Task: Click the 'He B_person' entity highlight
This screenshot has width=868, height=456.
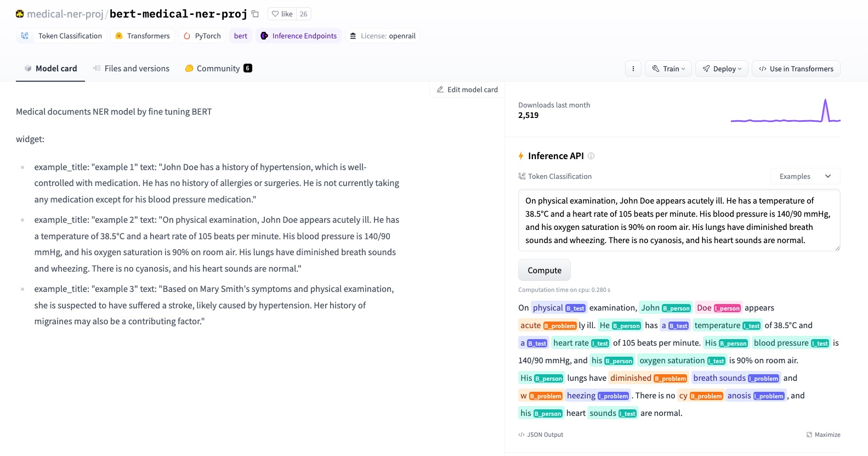Action: coord(620,325)
